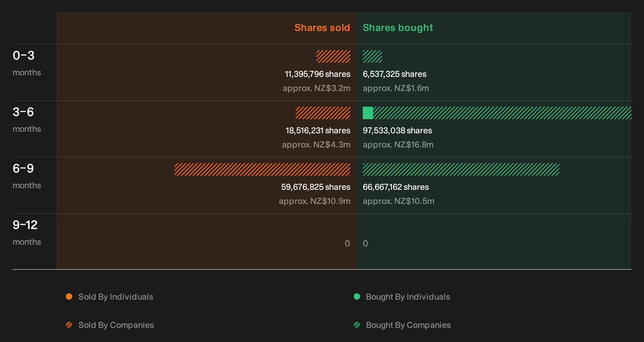Click the 6-9 months row label
Image resolution: width=644 pixels, height=342 pixels.
pos(27,176)
